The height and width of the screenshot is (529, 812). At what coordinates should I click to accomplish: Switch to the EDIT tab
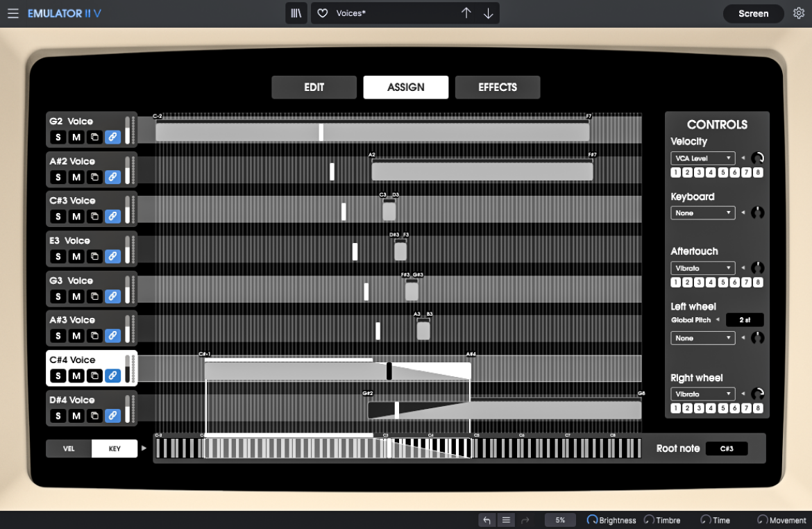coord(314,87)
